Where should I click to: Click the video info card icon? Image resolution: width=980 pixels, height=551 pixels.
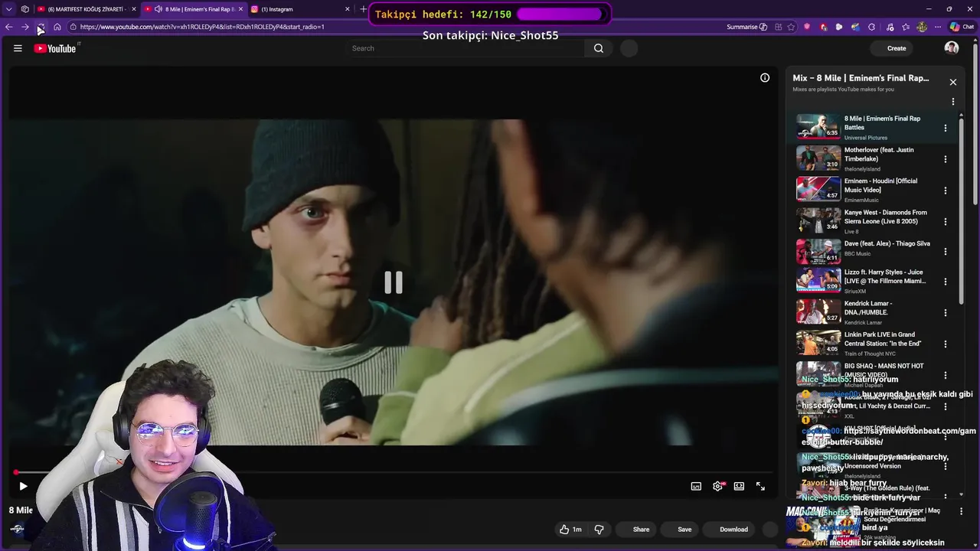[765, 77]
